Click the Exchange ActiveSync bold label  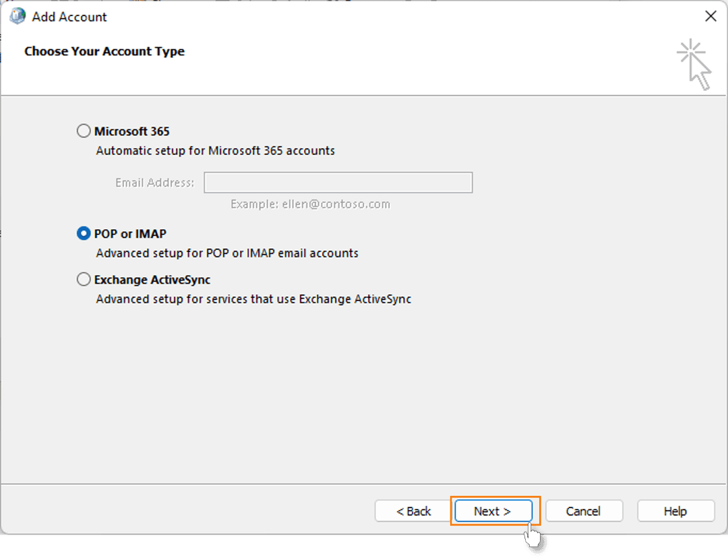click(x=151, y=279)
